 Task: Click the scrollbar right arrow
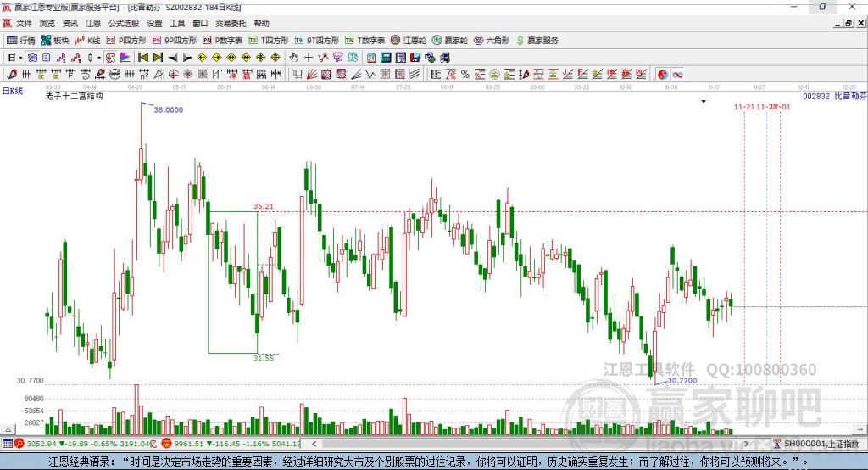(746, 444)
